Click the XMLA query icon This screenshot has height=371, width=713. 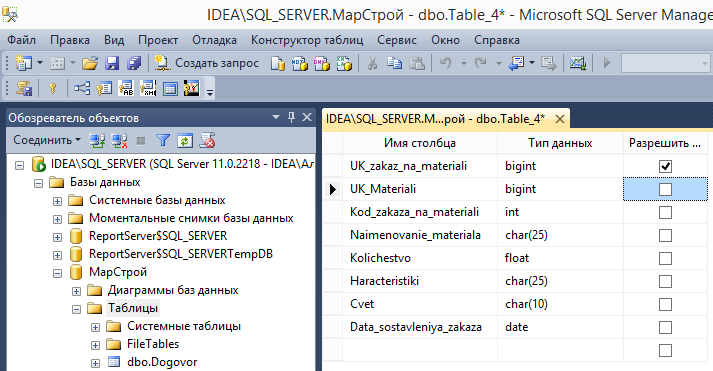344,63
